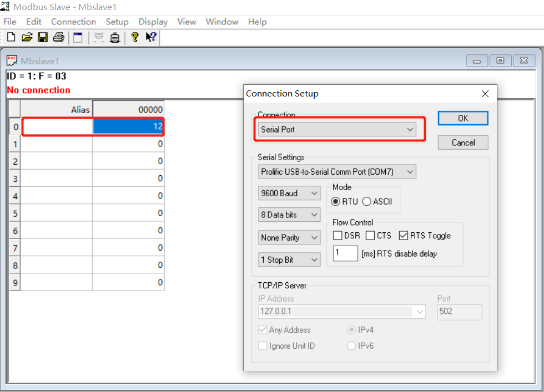This screenshot has height=392, width=544.
Task: Click the RTS disable delay input field
Action: tap(345, 254)
